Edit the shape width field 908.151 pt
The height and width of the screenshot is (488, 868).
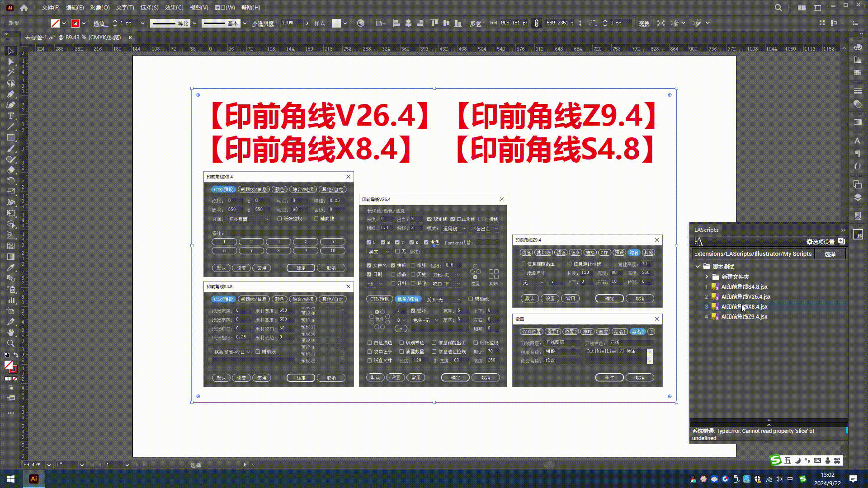pos(514,23)
